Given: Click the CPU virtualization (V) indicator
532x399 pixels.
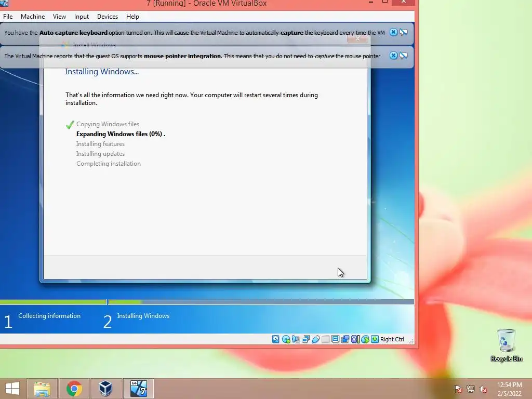Looking at the screenshot, I should click(x=355, y=339).
